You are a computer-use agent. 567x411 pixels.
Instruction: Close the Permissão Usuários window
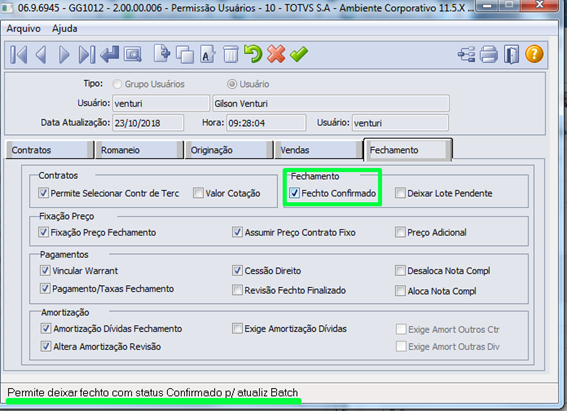click(x=540, y=5)
